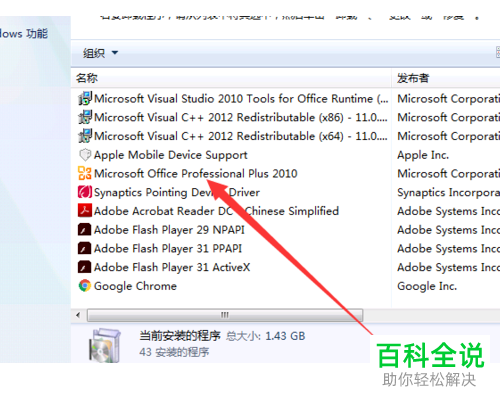
Task: Sort the list by the 名称 column header
Action: pos(231,78)
